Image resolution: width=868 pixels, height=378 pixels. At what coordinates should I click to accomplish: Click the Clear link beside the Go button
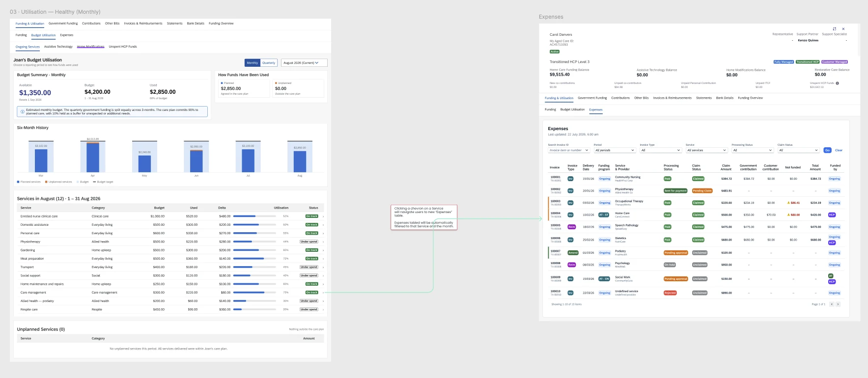tap(839, 150)
